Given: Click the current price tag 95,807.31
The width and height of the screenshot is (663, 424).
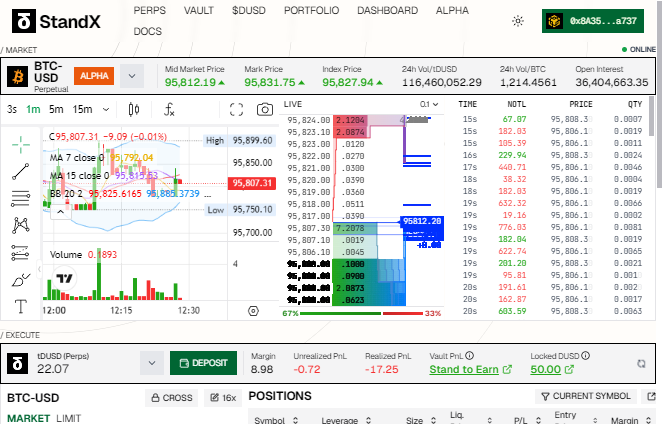Looking at the screenshot, I should coord(252,183).
